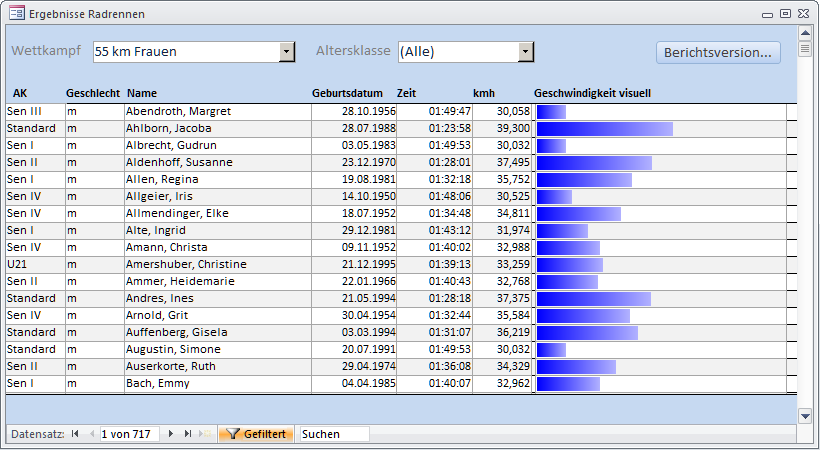Go to the first record

point(75,434)
